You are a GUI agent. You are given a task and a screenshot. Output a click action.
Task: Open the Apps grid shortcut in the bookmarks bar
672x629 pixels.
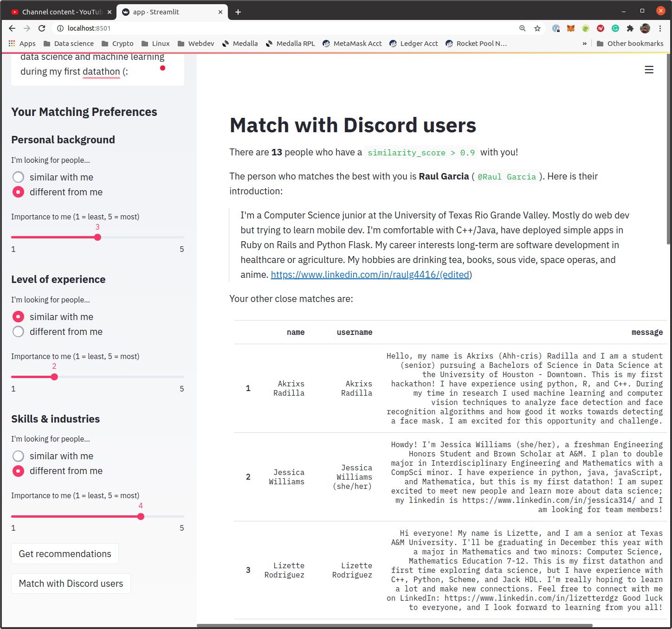(x=22, y=44)
